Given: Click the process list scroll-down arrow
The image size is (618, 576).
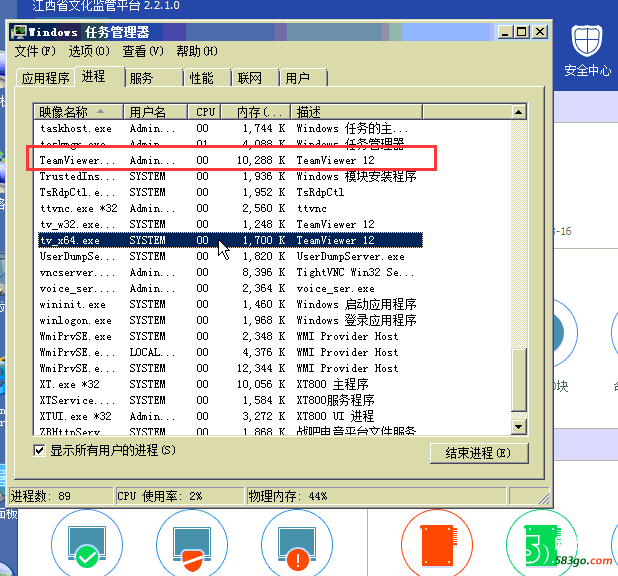Looking at the screenshot, I should point(519,427).
